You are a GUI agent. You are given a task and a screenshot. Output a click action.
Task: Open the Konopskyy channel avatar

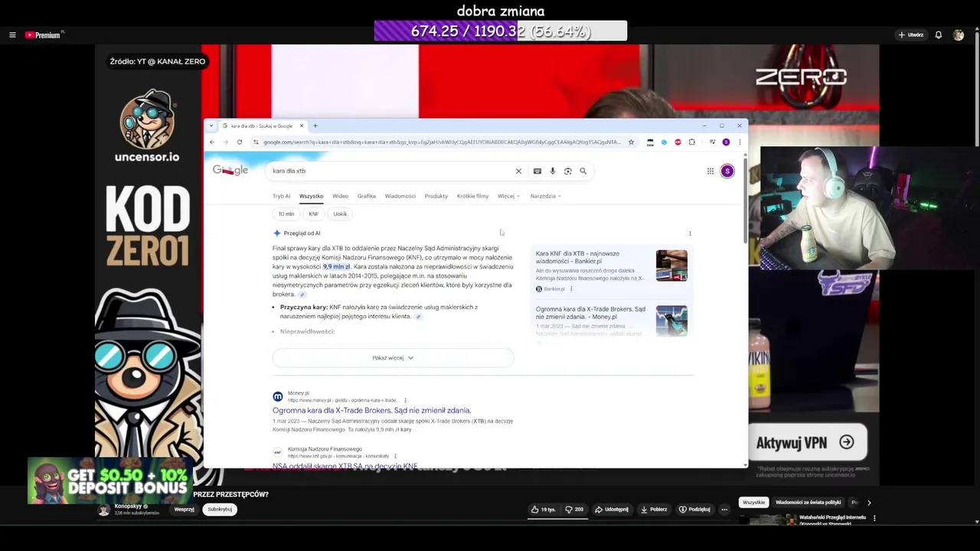click(x=104, y=510)
